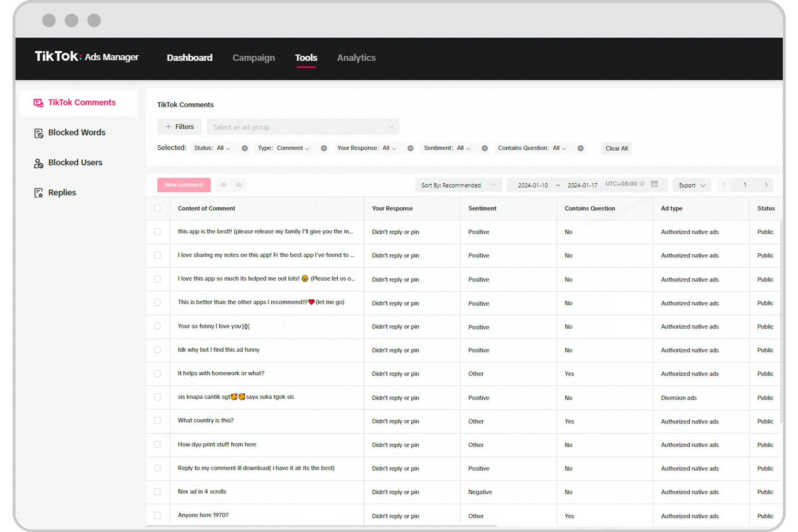Click the Replies sidebar icon
This screenshot has height=532, width=798.
[38, 193]
